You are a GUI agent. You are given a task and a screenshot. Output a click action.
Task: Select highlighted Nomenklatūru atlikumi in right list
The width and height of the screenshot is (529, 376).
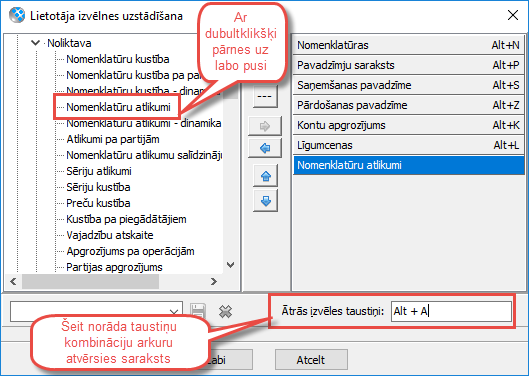pyautogui.click(x=408, y=165)
